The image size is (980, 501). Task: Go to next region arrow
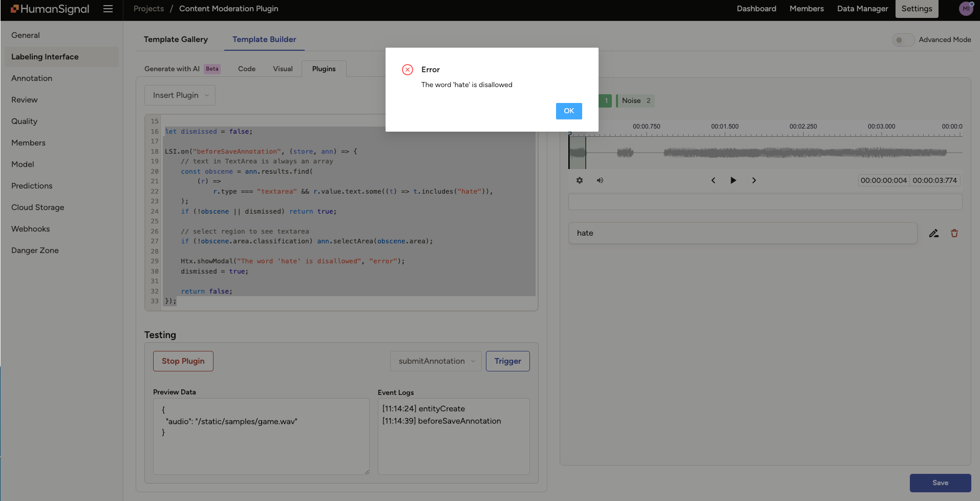click(x=754, y=180)
